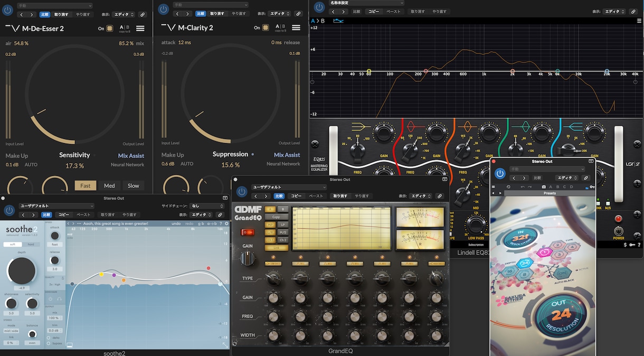The height and width of the screenshot is (356, 644).
Task: Click the GrandEQ host power icon
Action: click(242, 192)
